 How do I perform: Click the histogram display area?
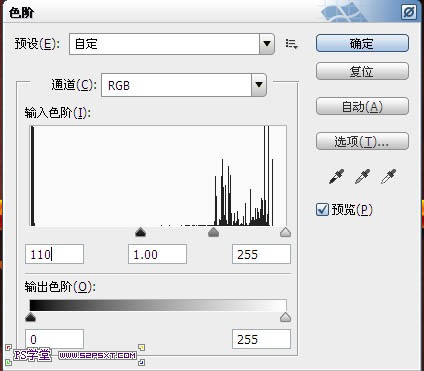coord(158,176)
